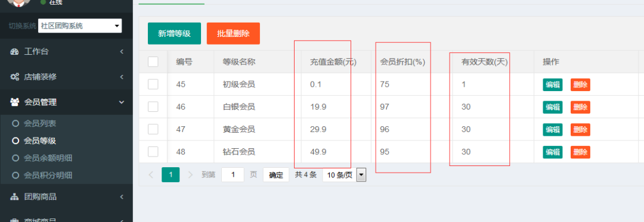This screenshot has height=222, width=644.
Task: Click the 团购商品 sitemap icon
Action: (x=15, y=197)
